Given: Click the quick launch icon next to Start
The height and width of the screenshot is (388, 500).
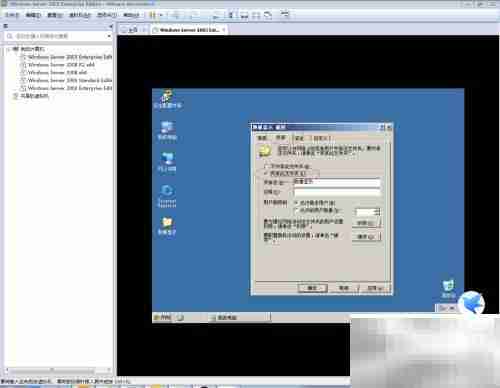Looking at the screenshot, I should point(180,318).
